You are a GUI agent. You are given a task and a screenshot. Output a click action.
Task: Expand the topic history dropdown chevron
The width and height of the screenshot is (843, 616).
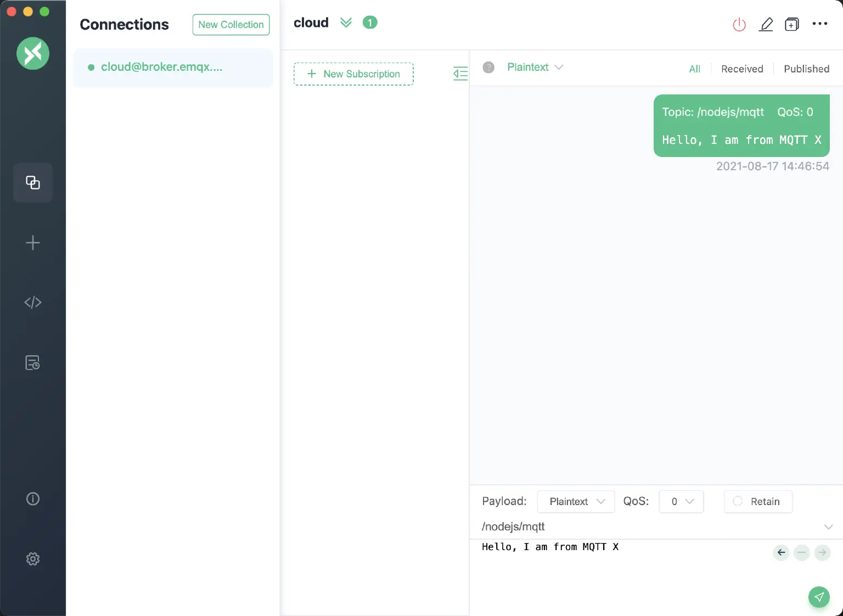click(x=829, y=527)
